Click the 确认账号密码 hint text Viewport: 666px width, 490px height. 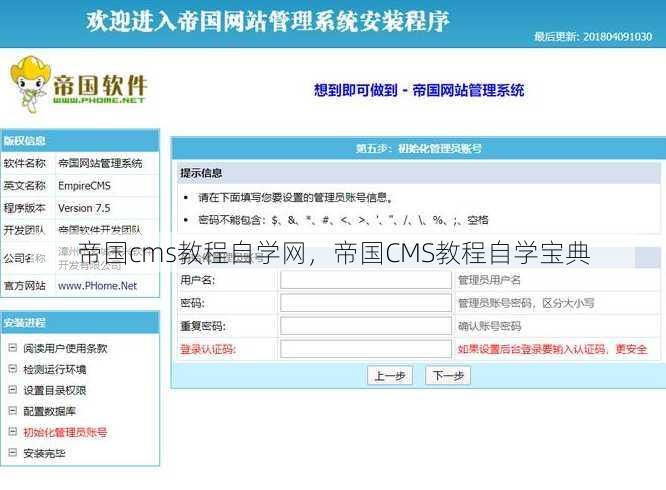pyautogui.click(x=489, y=326)
